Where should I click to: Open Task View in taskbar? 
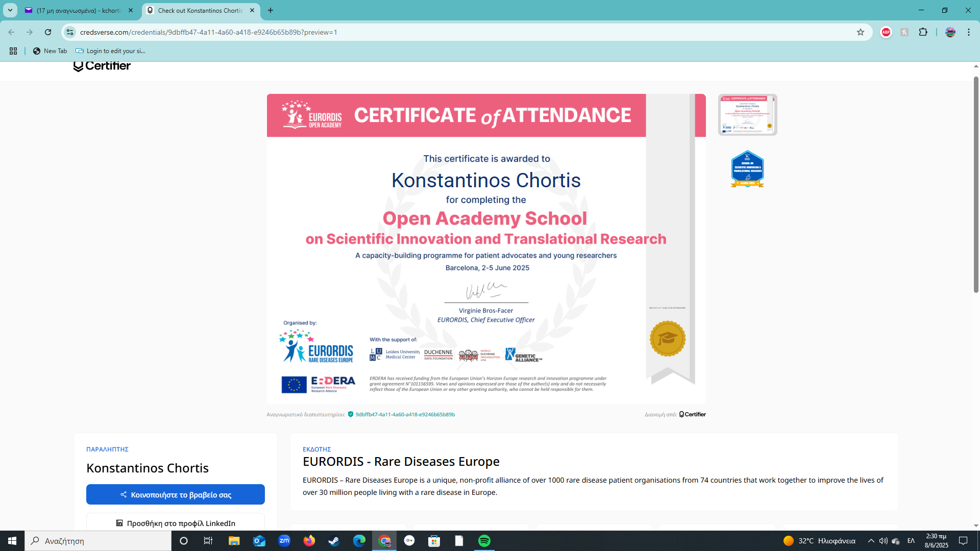point(208,541)
